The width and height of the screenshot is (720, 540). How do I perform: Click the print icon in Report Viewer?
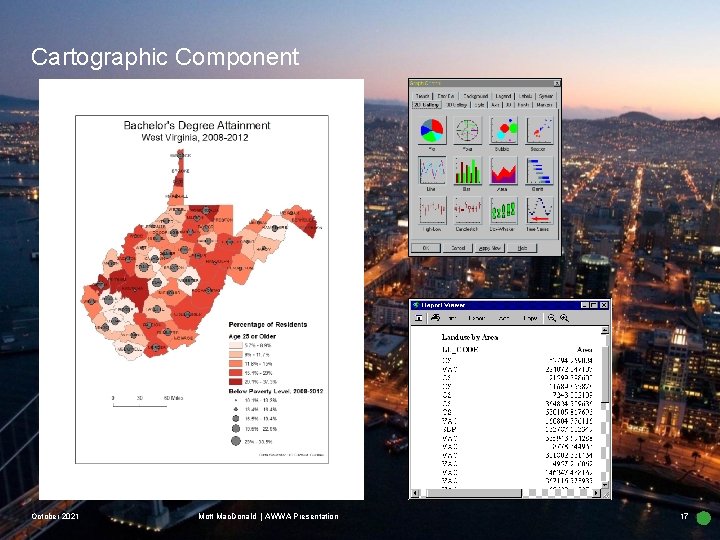pyautogui.click(x=435, y=318)
